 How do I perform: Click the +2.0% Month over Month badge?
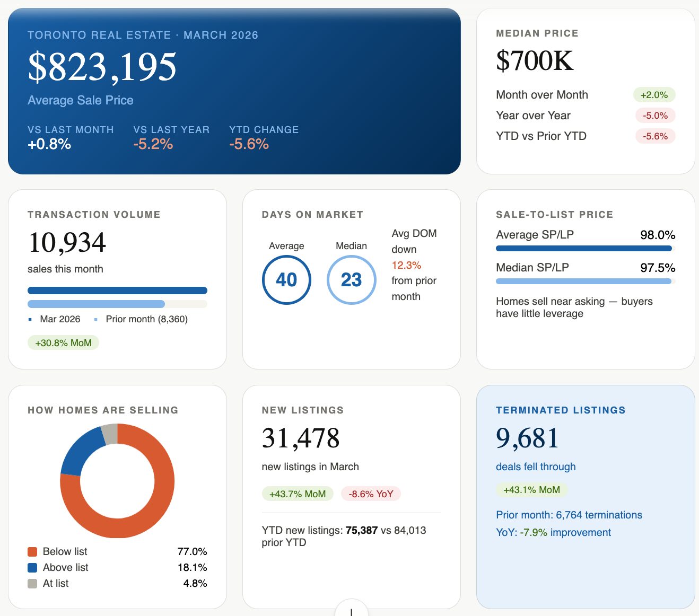tap(654, 95)
